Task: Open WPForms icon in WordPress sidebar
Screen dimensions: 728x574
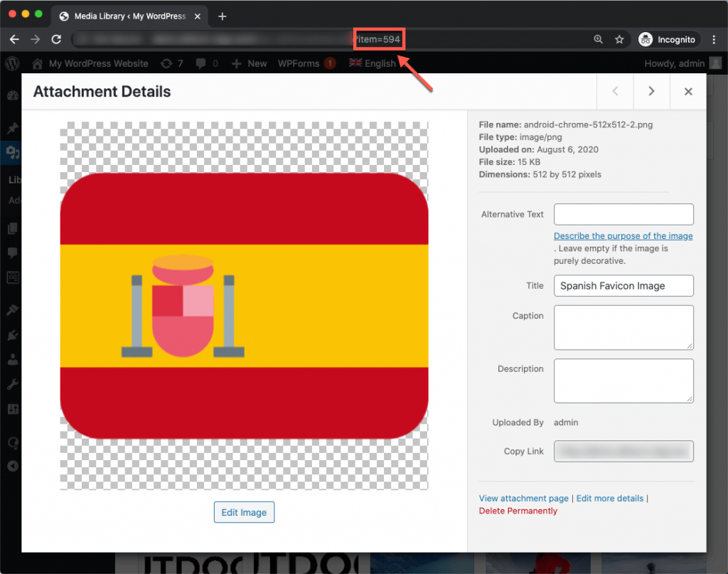Action: point(13,277)
